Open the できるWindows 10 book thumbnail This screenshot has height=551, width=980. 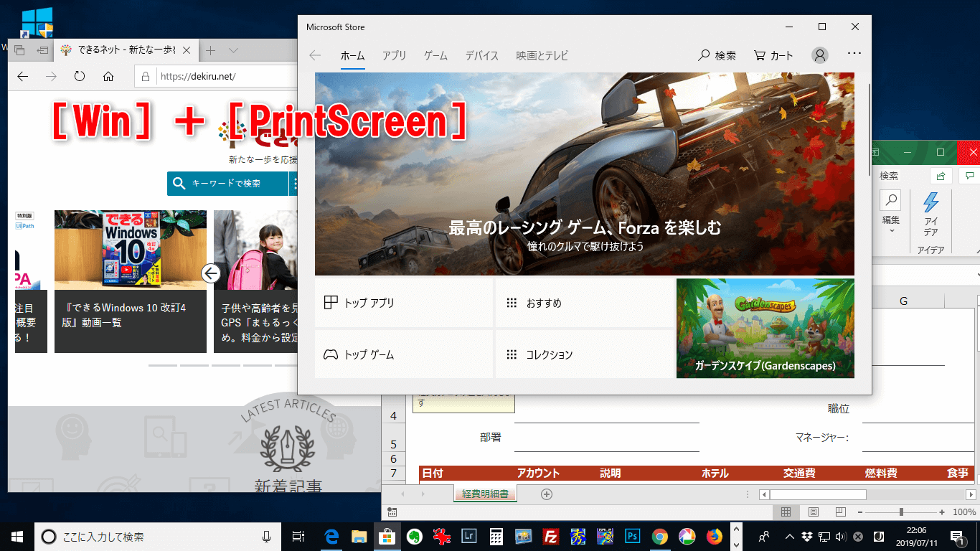coord(131,250)
